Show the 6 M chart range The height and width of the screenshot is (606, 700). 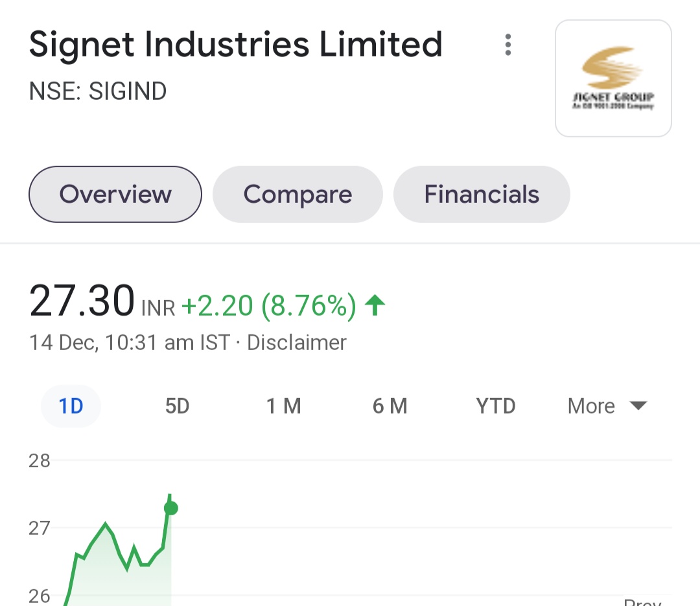(x=390, y=406)
